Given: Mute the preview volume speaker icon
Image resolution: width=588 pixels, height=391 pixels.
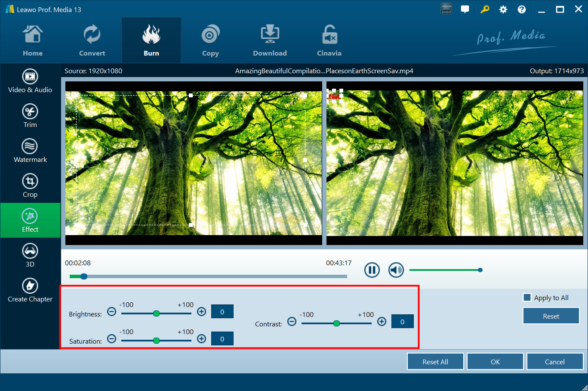Looking at the screenshot, I should 396,270.
